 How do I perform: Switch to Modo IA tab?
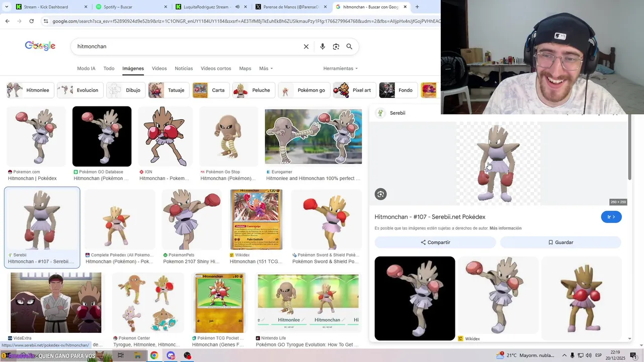pos(86,68)
